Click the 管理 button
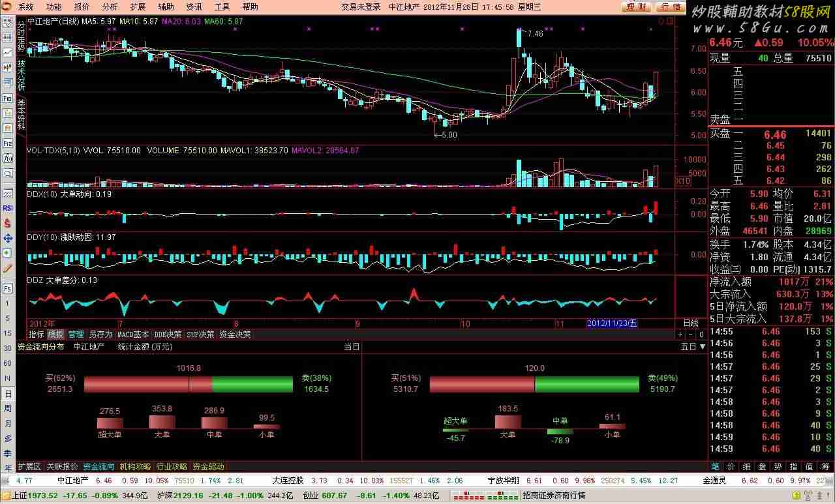Screen dimensions: 835x504 (76, 334)
